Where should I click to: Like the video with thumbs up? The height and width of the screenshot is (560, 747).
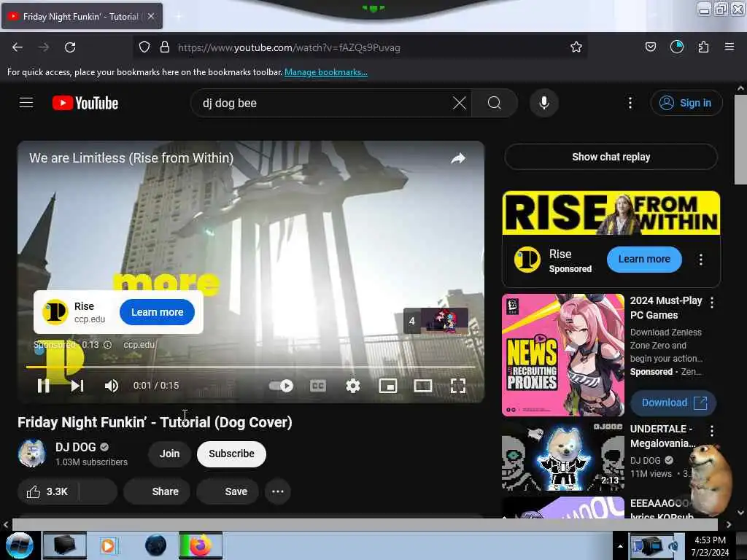[x=47, y=492]
